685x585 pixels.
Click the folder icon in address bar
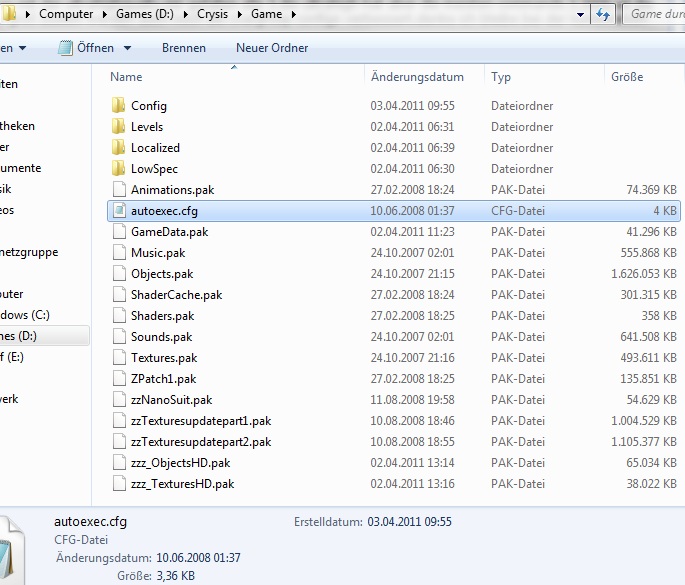pyautogui.click(x=8, y=14)
